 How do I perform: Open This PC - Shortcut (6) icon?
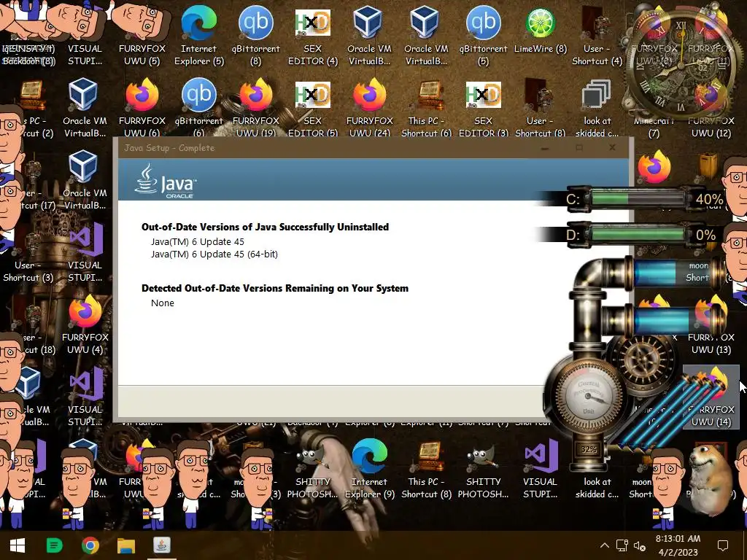[x=426, y=108]
